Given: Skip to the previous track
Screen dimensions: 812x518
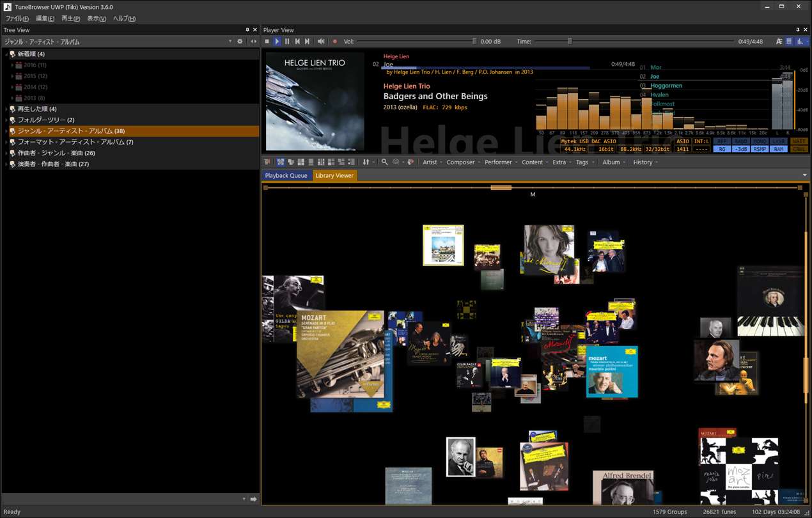Looking at the screenshot, I should tap(297, 42).
